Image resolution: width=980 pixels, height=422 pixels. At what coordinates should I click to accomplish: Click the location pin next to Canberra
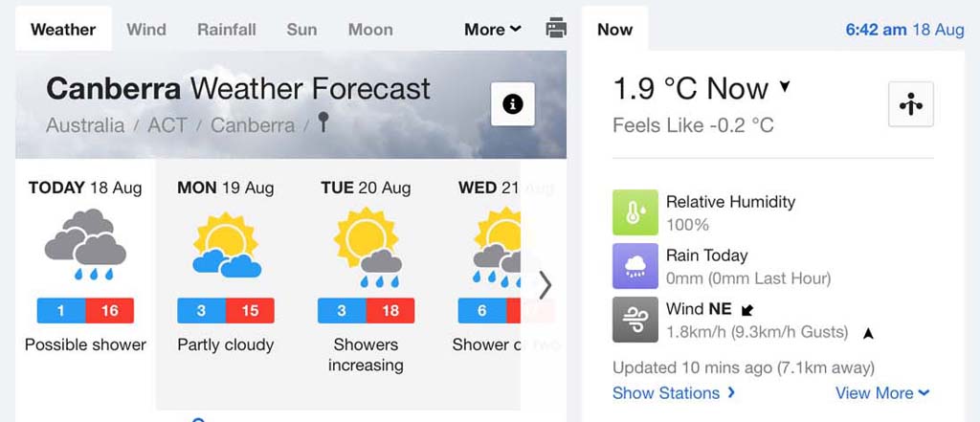click(323, 123)
